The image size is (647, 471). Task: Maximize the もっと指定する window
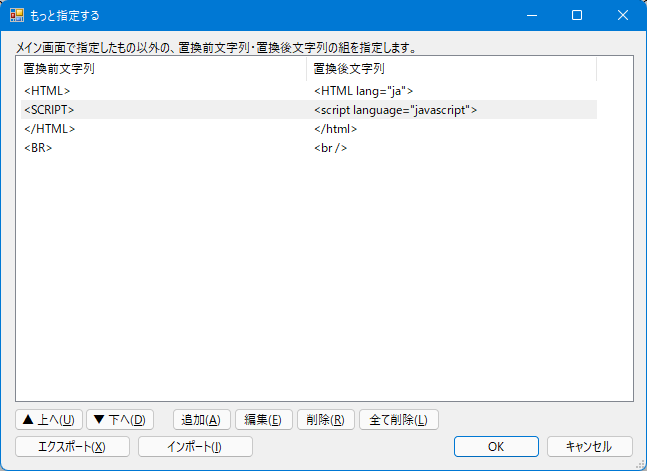point(577,16)
